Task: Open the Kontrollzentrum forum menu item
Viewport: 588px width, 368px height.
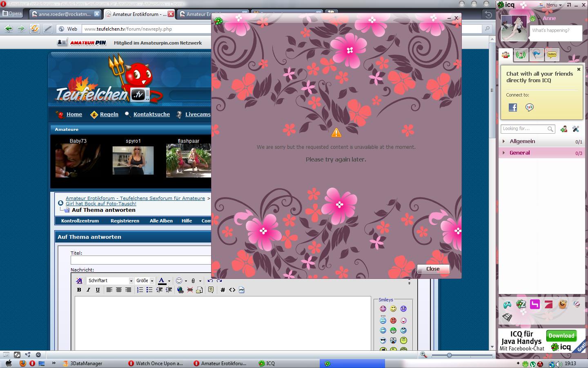Action: tap(80, 221)
